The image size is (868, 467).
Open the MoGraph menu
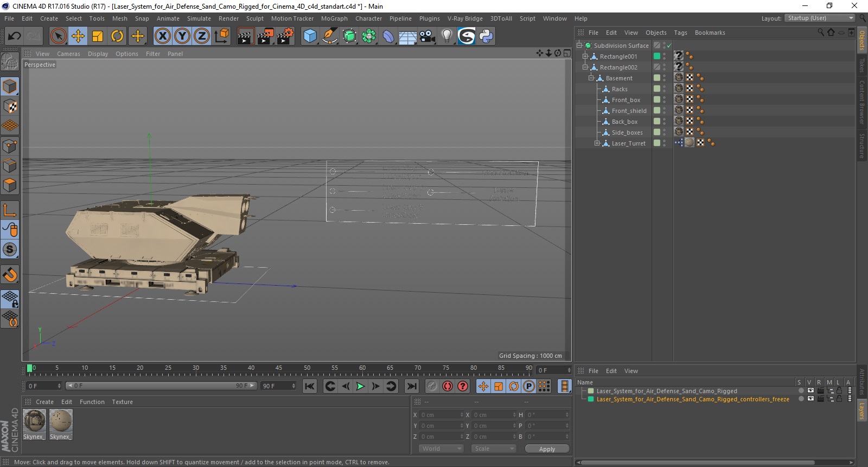(334, 18)
